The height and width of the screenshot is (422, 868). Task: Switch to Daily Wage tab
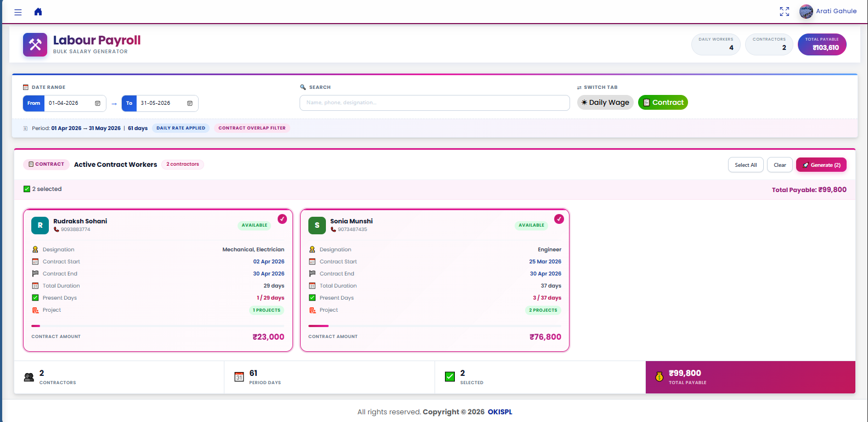point(605,103)
